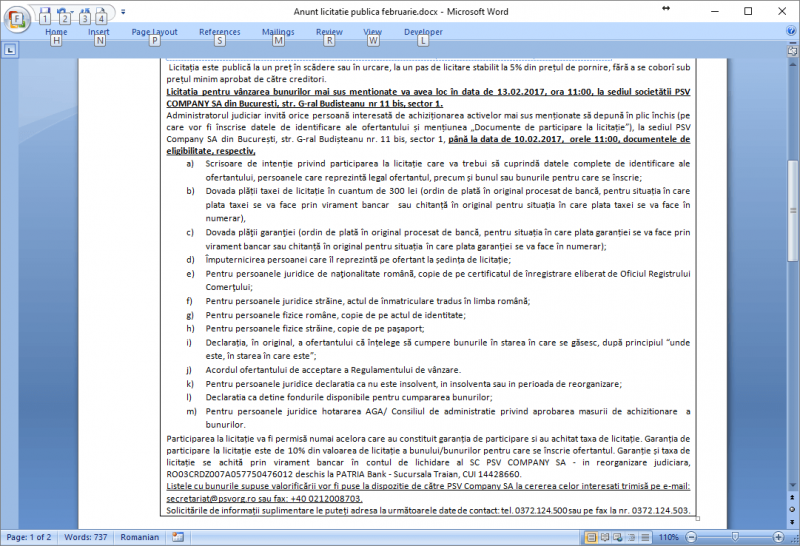Click the Romanian language indicator

point(140,537)
